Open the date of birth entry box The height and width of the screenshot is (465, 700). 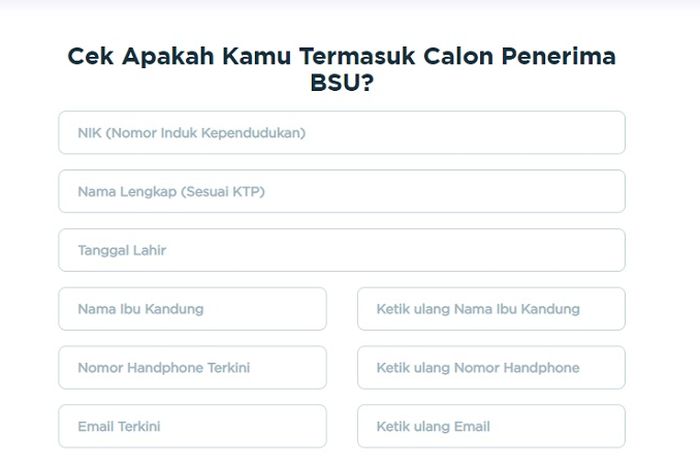pos(341,250)
